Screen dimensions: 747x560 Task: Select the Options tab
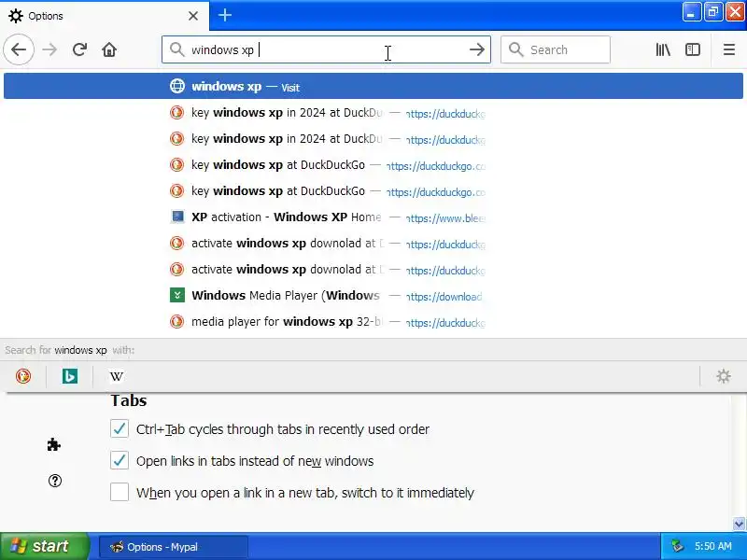(x=104, y=16)
